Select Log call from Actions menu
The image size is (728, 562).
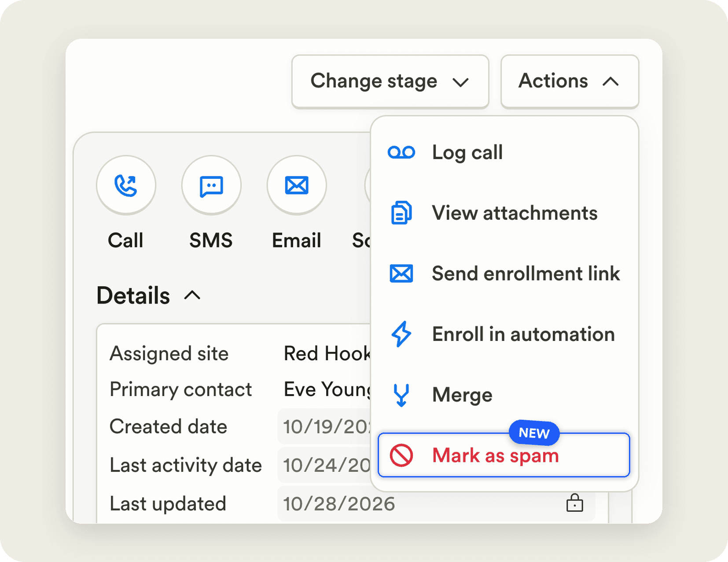point(504,152)
